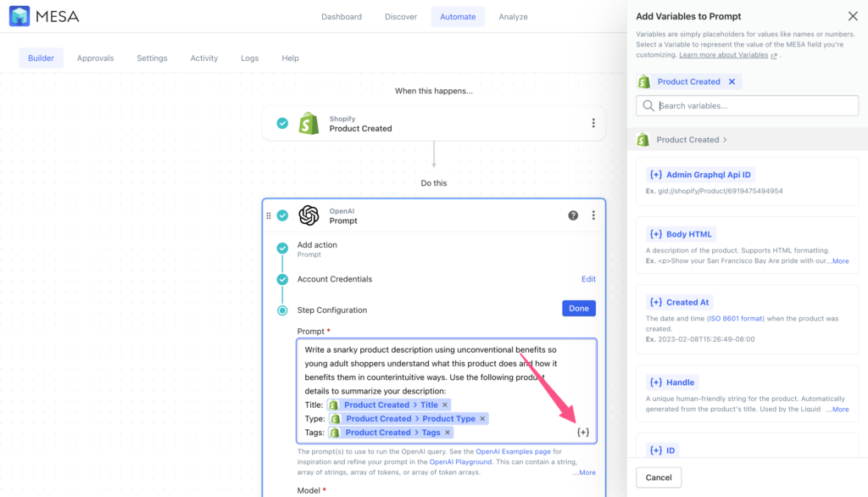Close the Add Variables to Prompt panel
The image size is (868, 497).
tap(853, 16)
